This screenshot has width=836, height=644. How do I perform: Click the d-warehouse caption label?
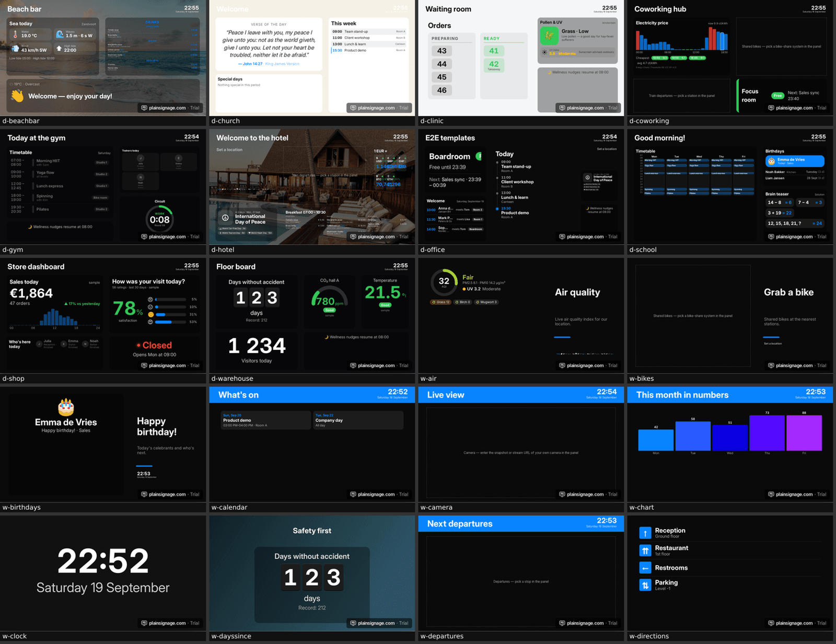click(x=232, y=379)
